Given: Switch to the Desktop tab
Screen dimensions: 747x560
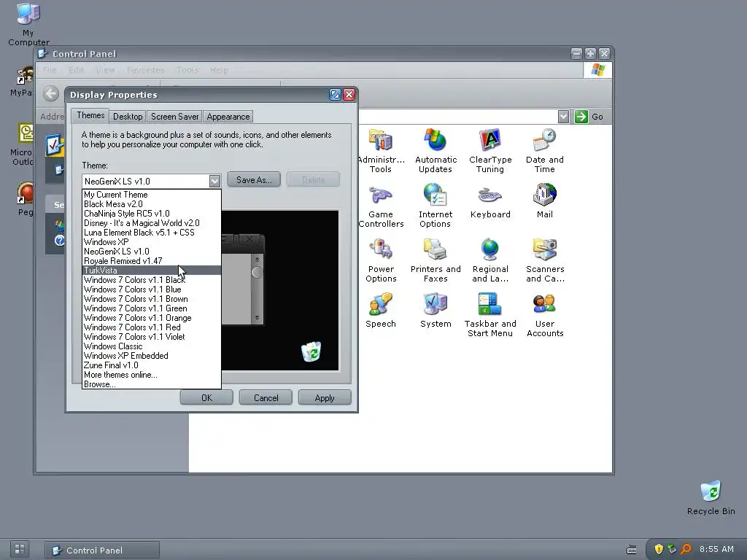Looking at the screenshot, I should (x=128, y=117).
